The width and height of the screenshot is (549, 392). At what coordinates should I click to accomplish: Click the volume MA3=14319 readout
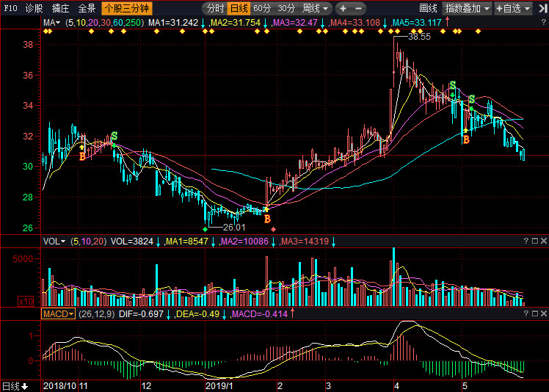point(305,241)
